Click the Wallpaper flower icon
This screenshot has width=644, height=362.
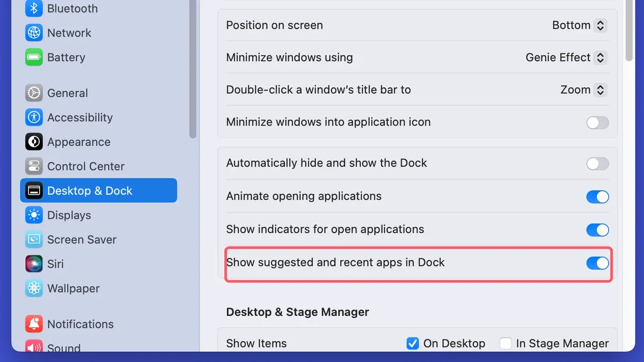point(34,289)
